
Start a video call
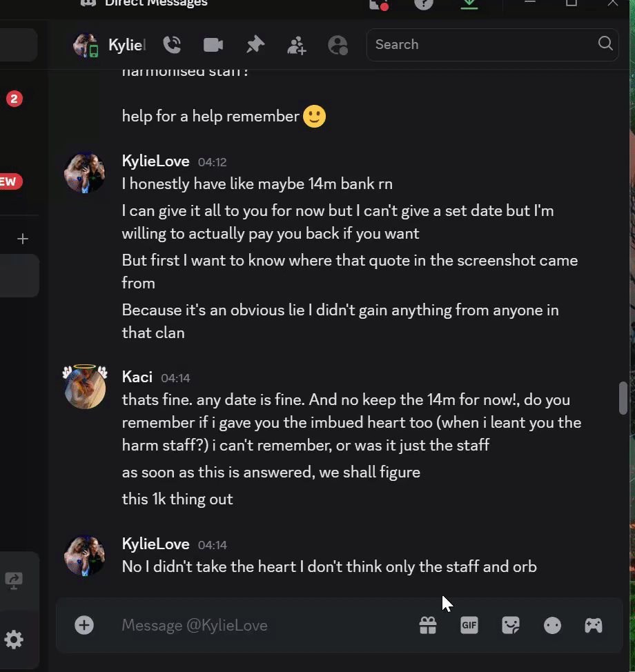point(213,45)
